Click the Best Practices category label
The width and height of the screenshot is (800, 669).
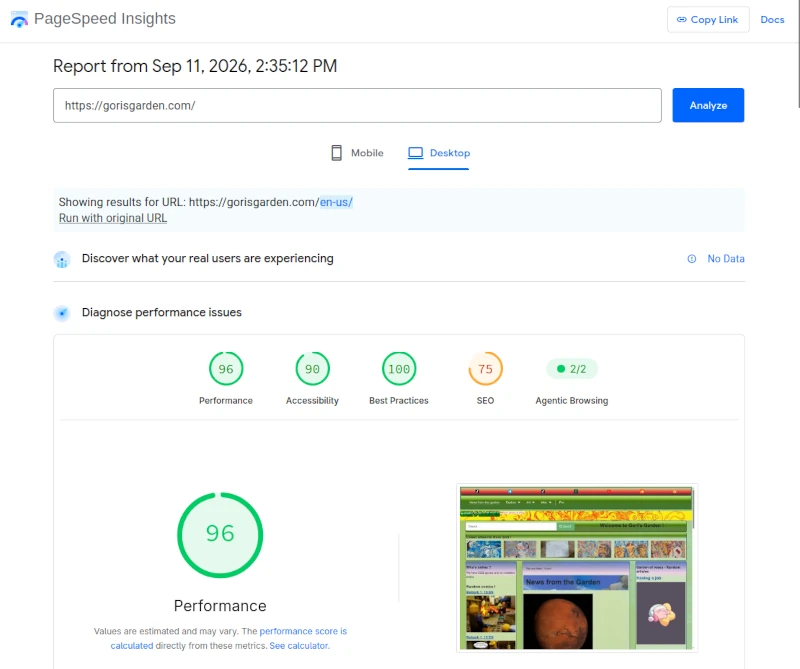[399, 401]
